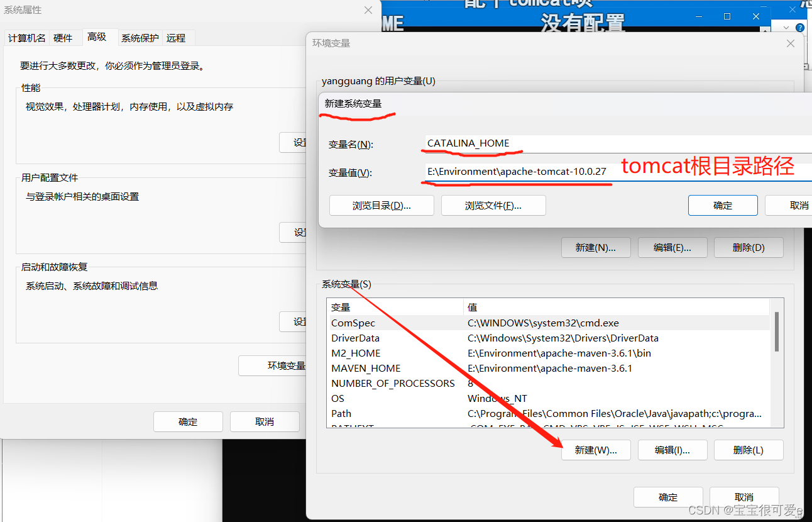This screenshot has height=522, width=812.
Task: Click the blue help question mark icon
Action: click(799, 28)
